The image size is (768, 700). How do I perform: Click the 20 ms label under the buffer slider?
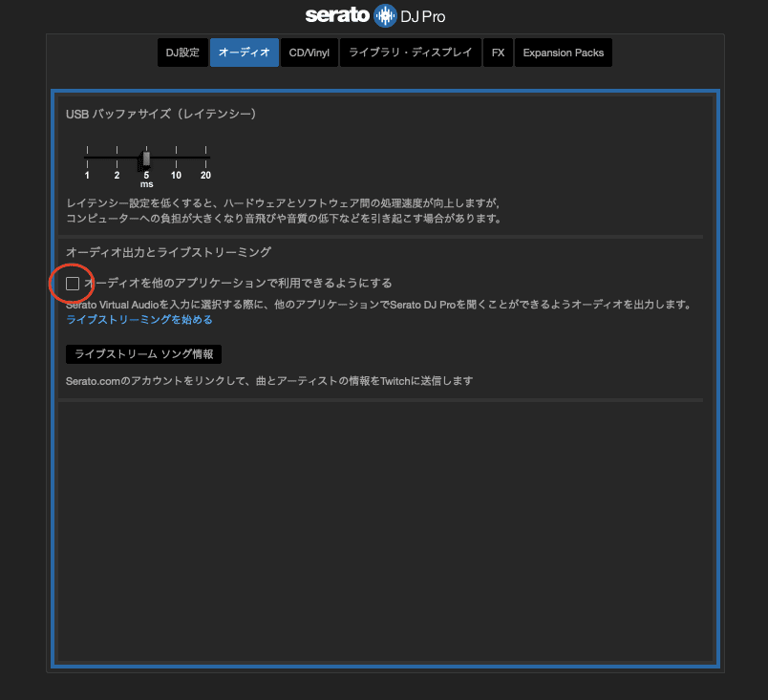tap(205, 176)
